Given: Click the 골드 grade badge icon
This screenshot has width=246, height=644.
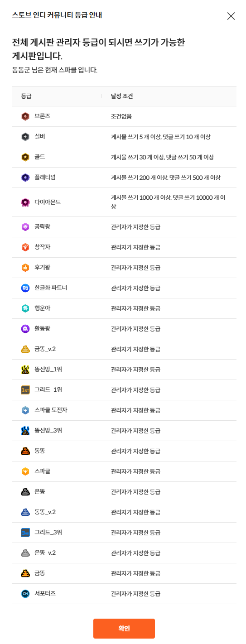Looking at the screenshot, I should pyautogui.click(x=25, y=157).
